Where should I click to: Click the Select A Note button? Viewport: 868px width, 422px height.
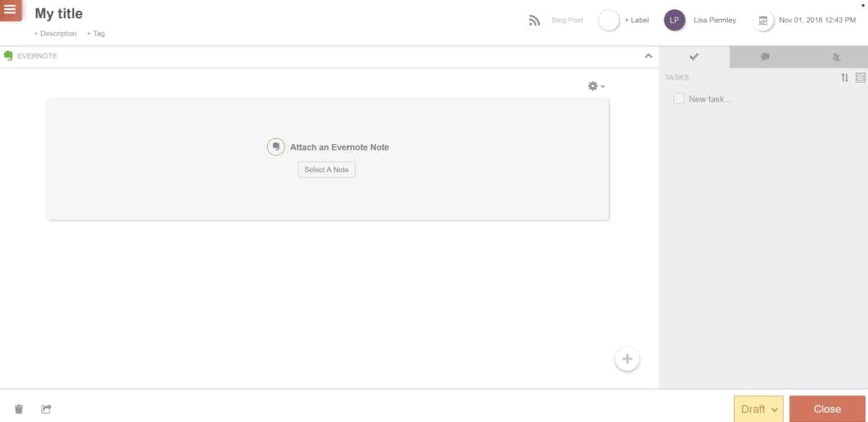pyautogui.click(x=327, y=170)
